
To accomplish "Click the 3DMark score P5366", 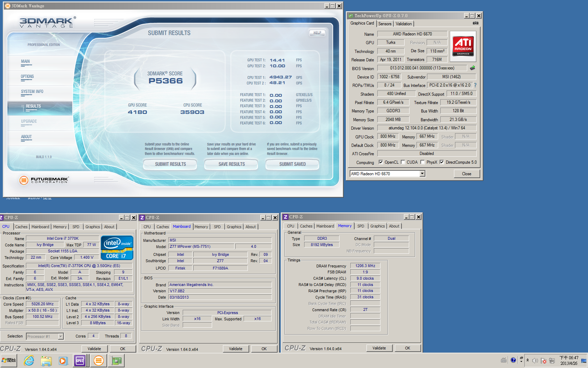I will 166,81.
